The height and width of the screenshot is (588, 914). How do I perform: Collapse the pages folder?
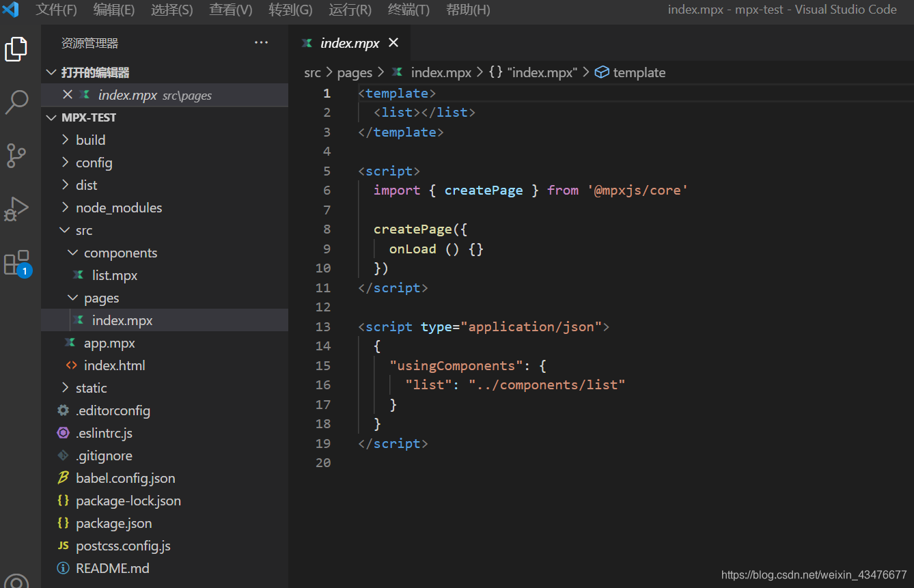point(74,298)
